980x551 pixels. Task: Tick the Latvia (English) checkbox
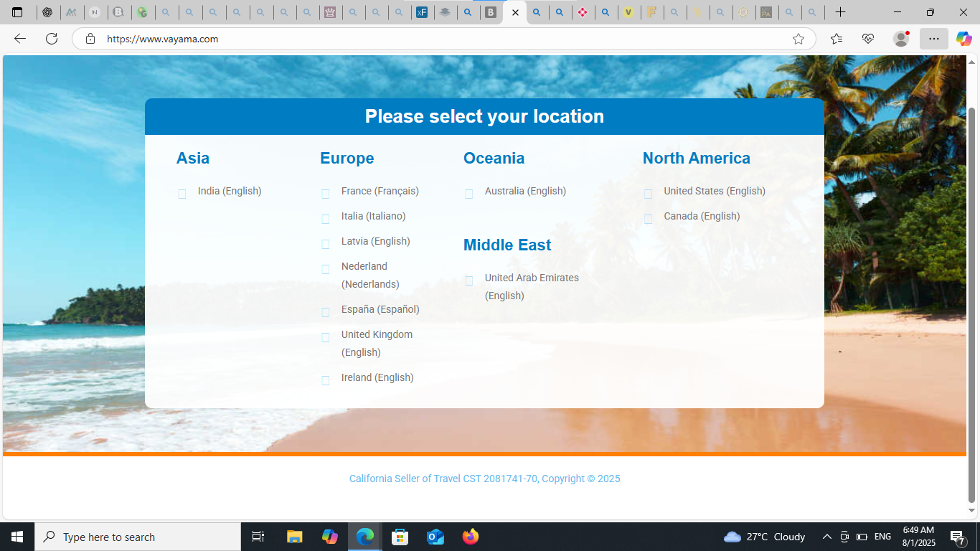pyautogui.click(x=325, y=244)
